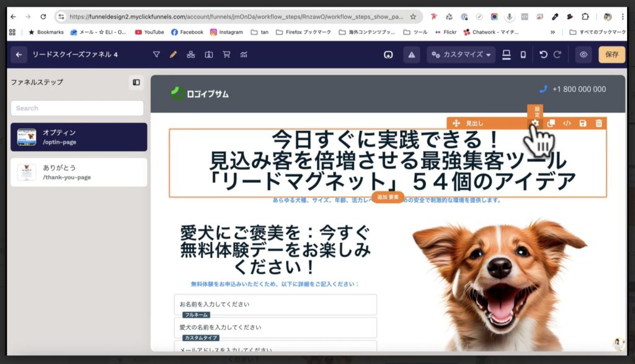Expand hidden bookmarks with the » chevron
This screenshot has width=635, height=364.
pos(551,32)
